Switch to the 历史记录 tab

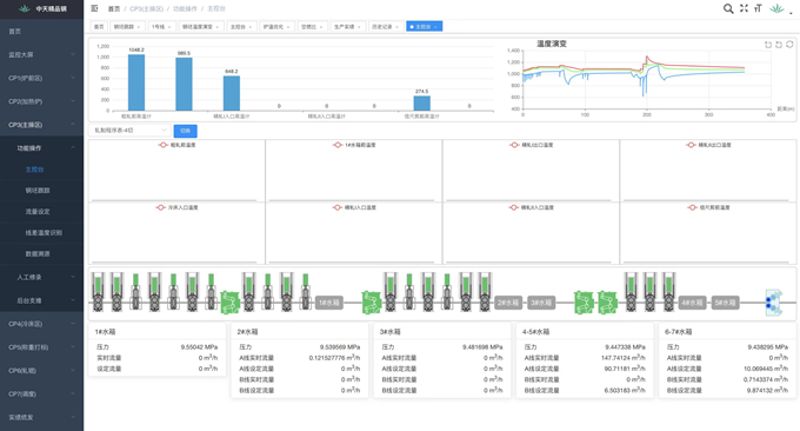click(x=385, y=27)
